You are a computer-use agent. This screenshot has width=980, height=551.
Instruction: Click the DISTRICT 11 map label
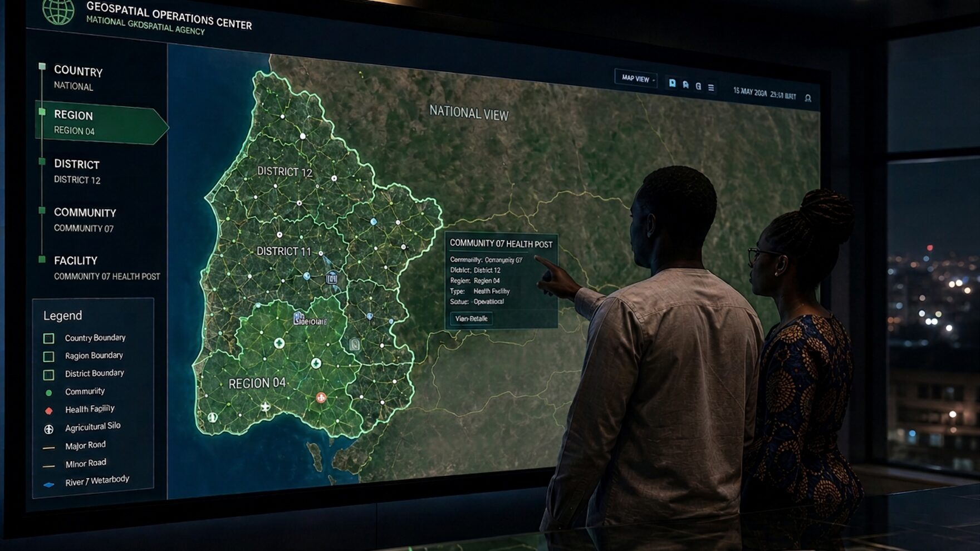[x=283, y=252]
